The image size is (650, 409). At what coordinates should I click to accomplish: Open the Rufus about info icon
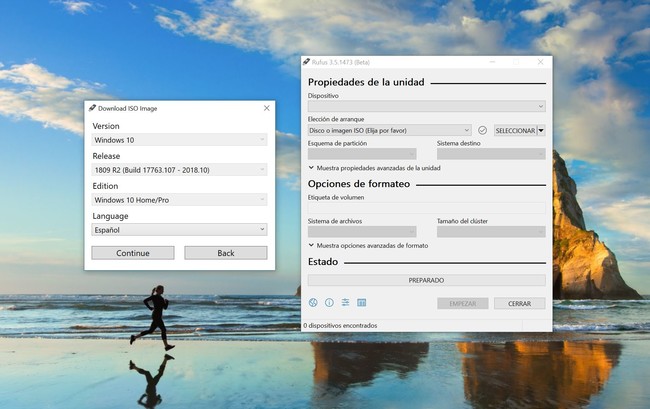[329, 303]
